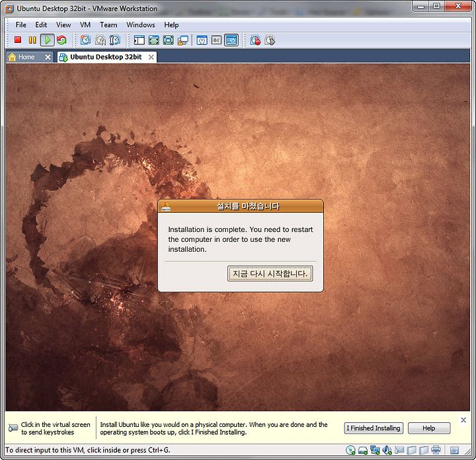This screenshot has height=460, width=476.
Task: Click the green Power On play icon
Action: click(x=48, y=40)
